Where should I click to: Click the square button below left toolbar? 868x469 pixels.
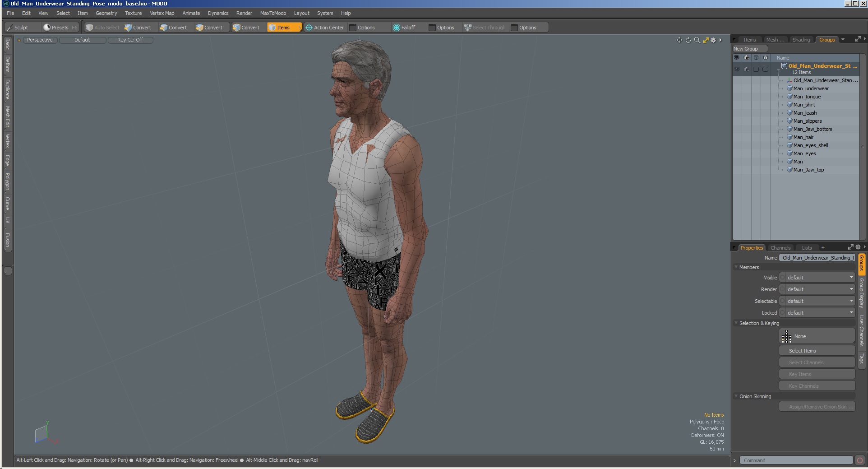pos(8,271)
